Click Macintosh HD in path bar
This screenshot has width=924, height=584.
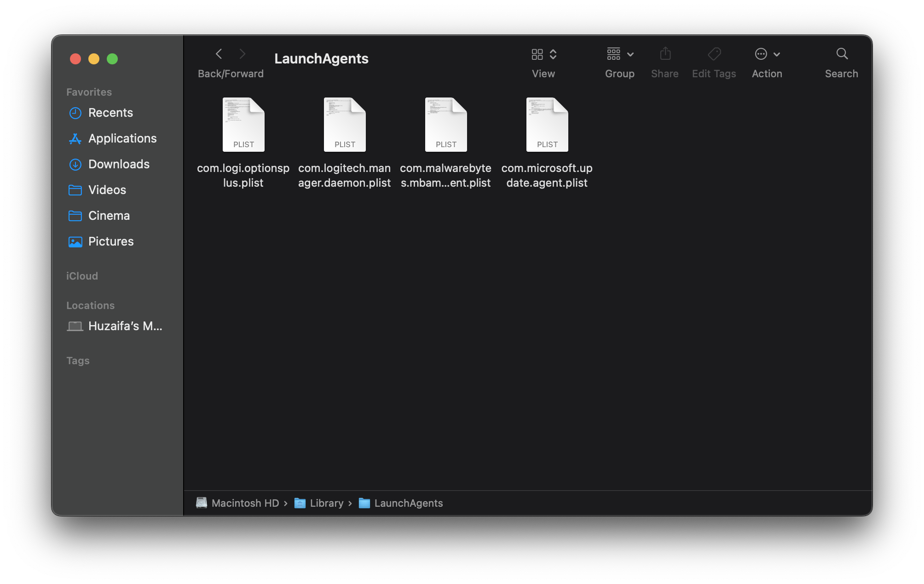(245, 503)
